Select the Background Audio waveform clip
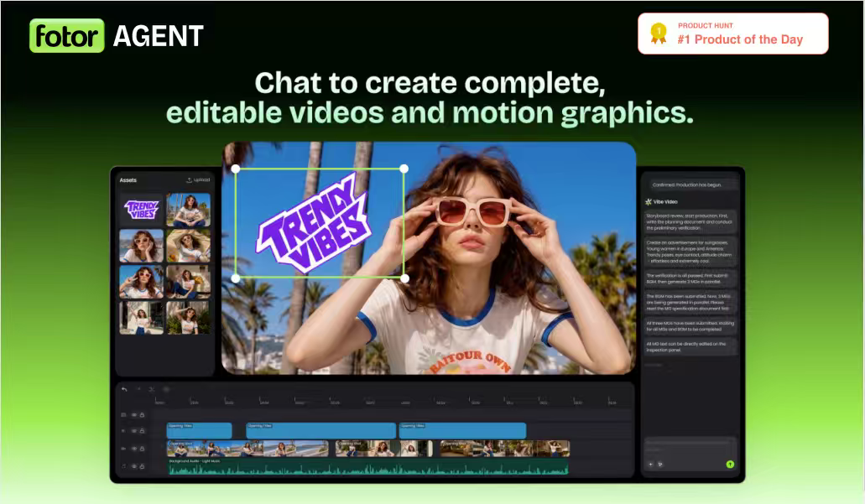This screenshot has height=504, width=865. (368, 466)
